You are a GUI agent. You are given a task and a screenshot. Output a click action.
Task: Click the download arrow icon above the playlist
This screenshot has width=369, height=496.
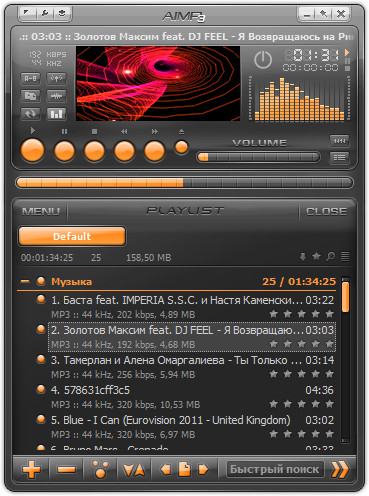[x=303, y=257]
